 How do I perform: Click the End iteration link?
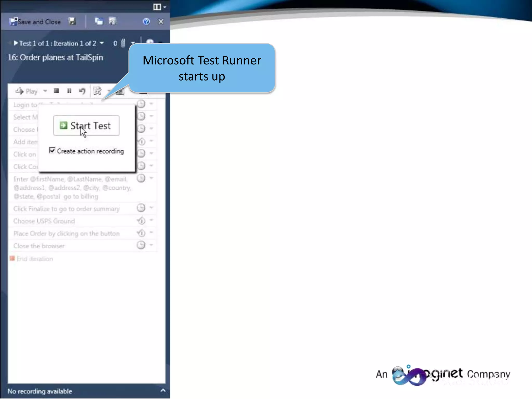(x=35, y=259)
